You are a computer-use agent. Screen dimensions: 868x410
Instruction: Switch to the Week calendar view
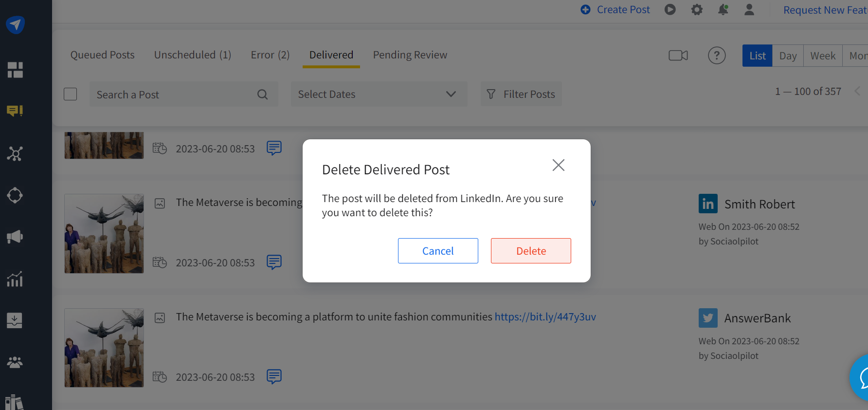pyautogui.click(x=822, y=56)
